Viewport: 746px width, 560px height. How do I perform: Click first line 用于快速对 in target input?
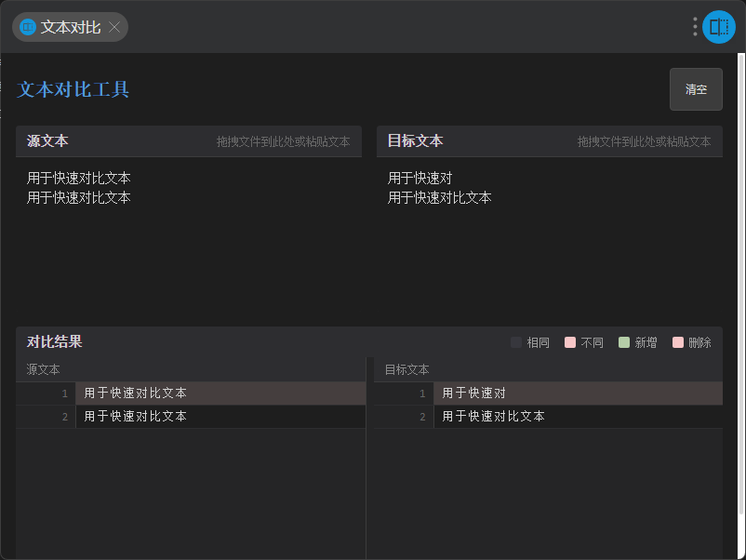420,178
